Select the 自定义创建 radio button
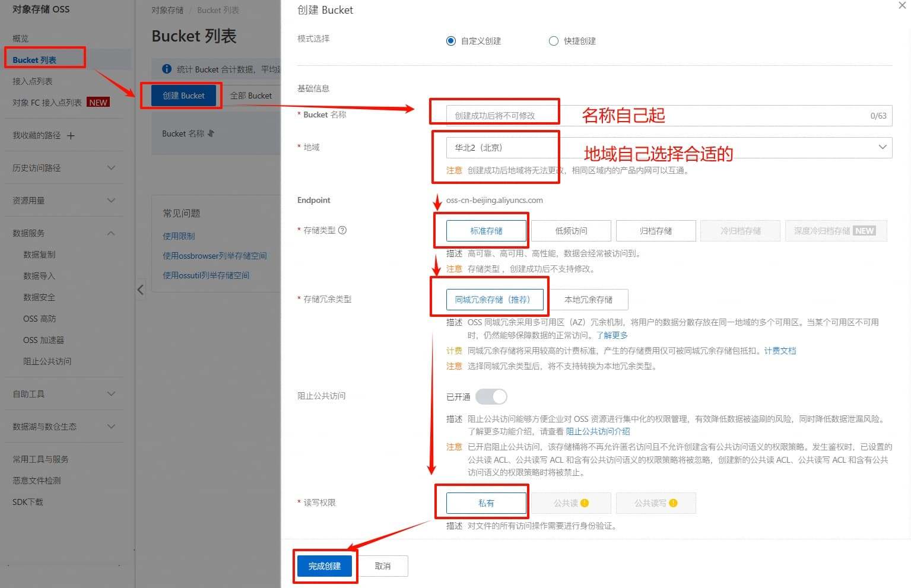The image size is (911, 588). [451, 41]
